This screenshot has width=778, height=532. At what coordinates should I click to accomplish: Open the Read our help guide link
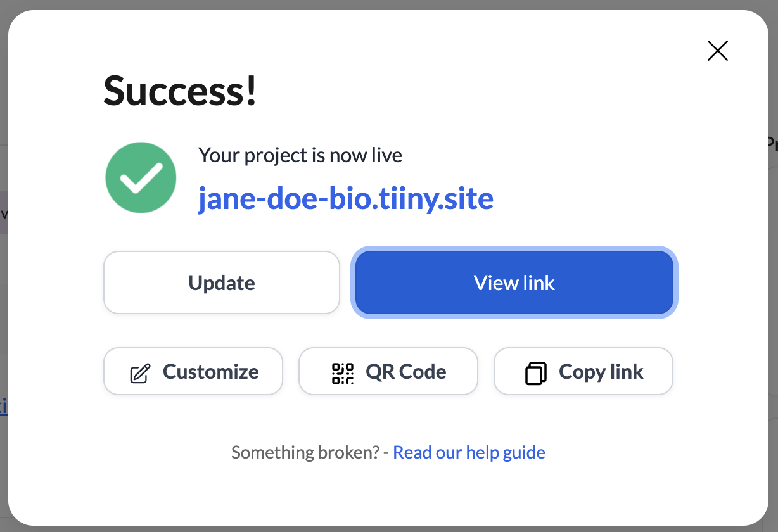[x=469, y=452]
